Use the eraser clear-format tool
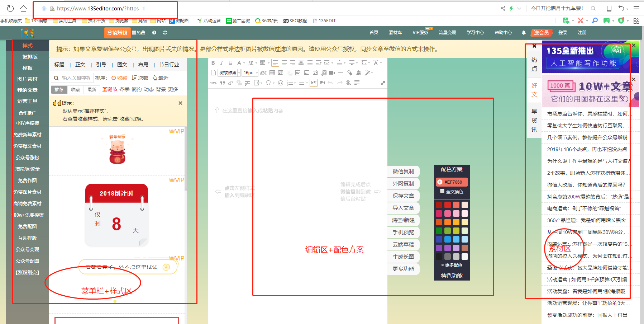Viewport: 644px width, 324px height. [350, 73]
